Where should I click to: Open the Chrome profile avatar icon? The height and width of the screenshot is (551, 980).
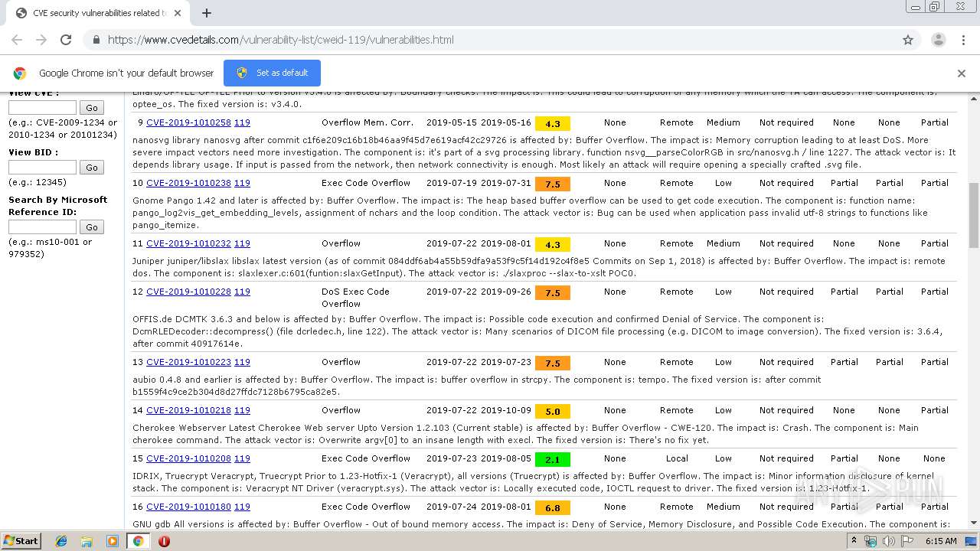(938, 40)
